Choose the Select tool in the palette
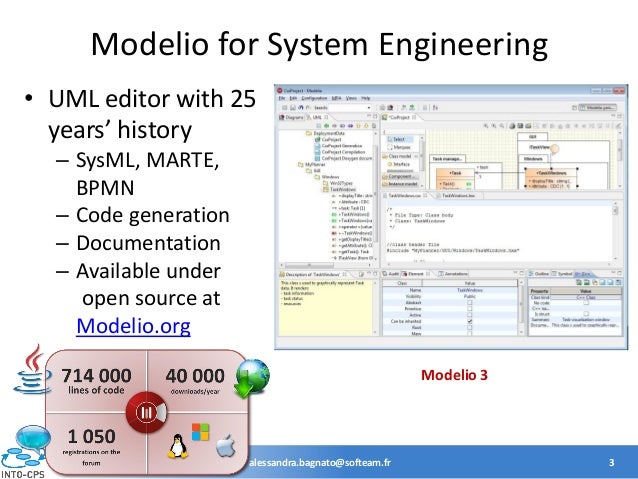 coord(399,139)
